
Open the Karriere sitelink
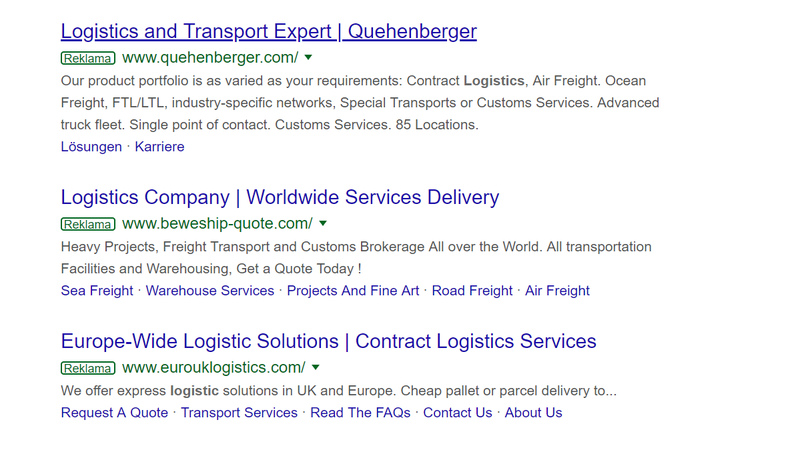point(159,147)
